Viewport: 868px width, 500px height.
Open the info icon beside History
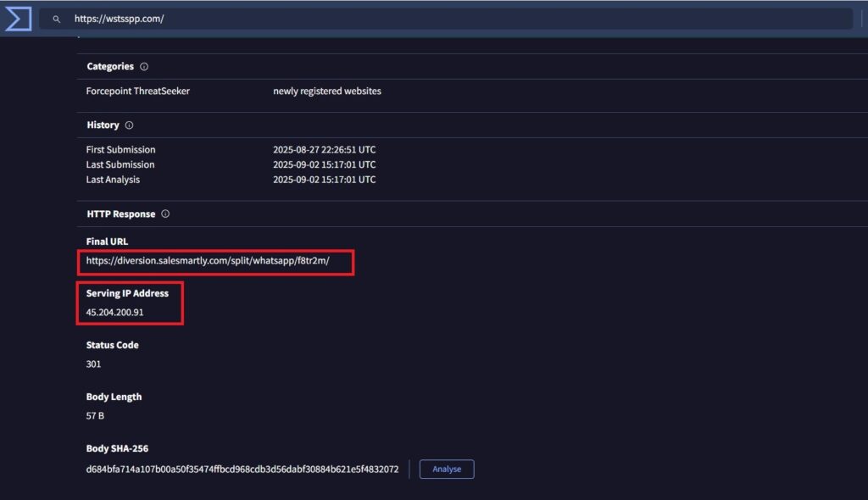(x=129, y=125)
